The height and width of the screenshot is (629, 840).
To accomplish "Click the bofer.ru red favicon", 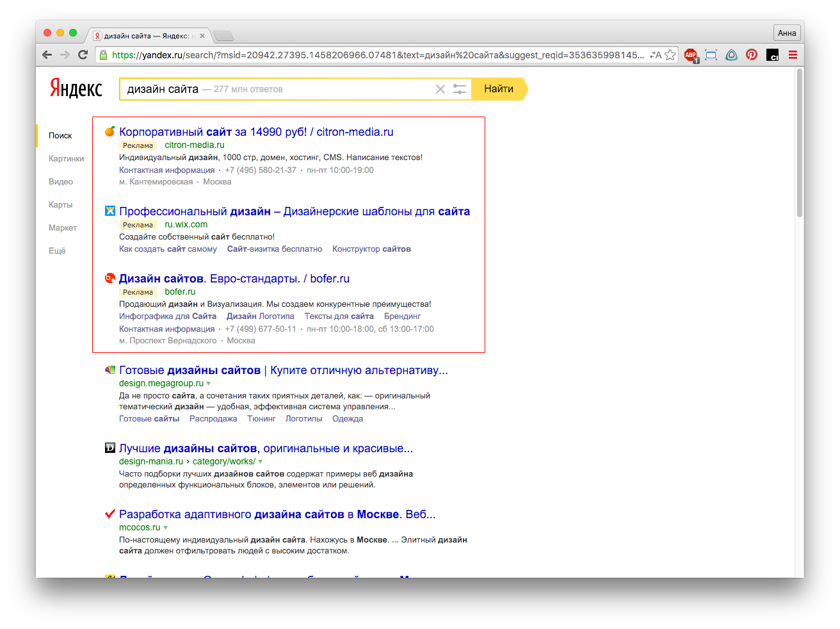I will 110,278.
